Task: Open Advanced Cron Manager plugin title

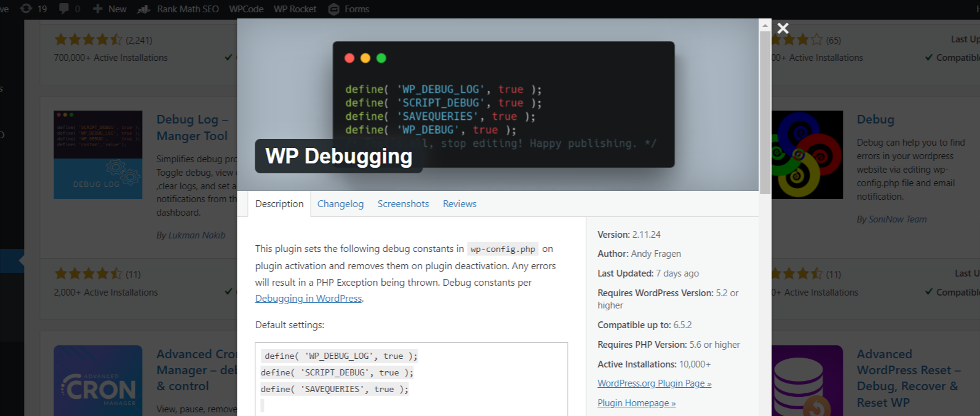Action: tap(196, 370)
